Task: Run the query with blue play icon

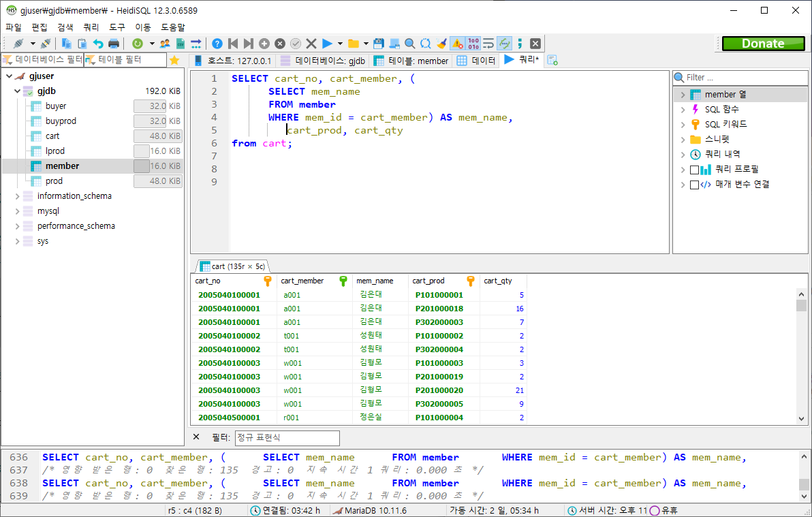Action: point(327,44)
